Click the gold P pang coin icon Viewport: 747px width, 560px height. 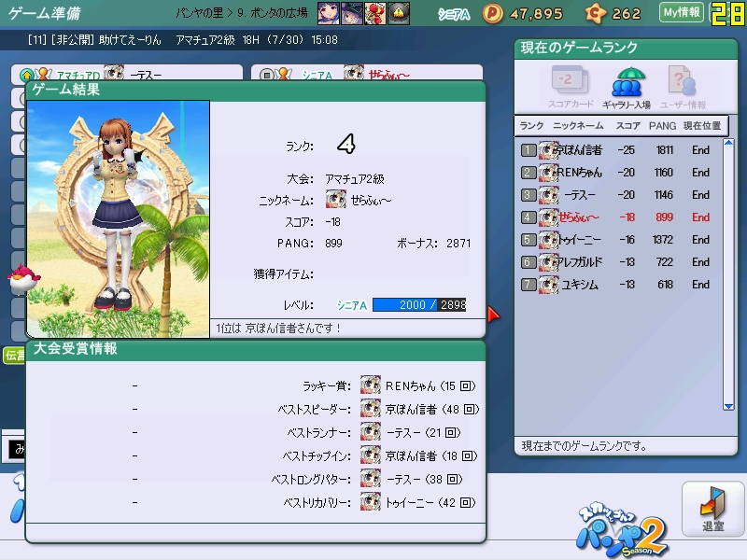pyautogui.click(x=493, y=13)
